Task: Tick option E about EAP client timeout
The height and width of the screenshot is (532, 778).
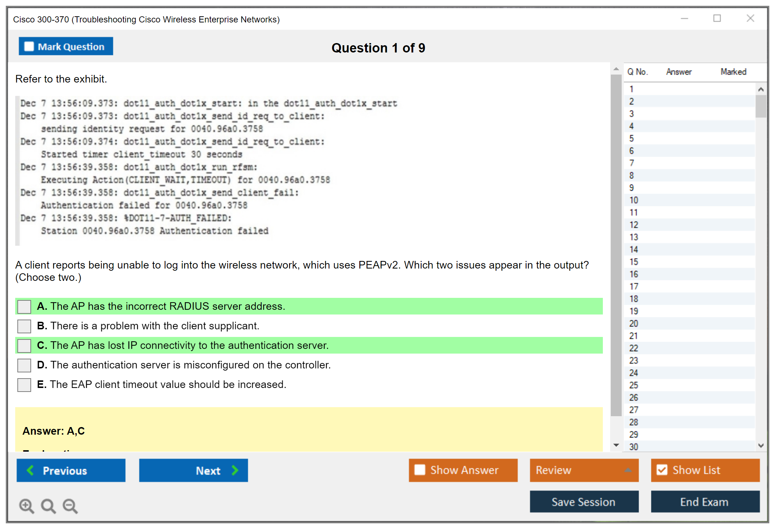Action: [x=24, y=385]
